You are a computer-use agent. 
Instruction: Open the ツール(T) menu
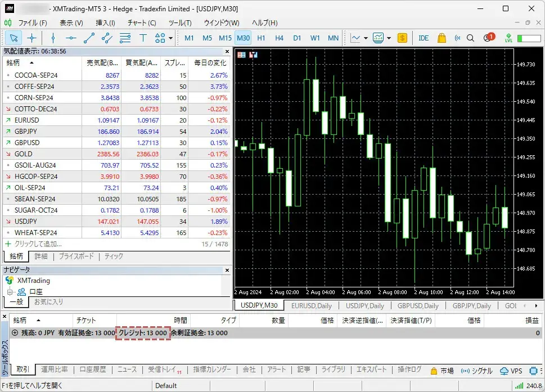[x=180, y=23]
